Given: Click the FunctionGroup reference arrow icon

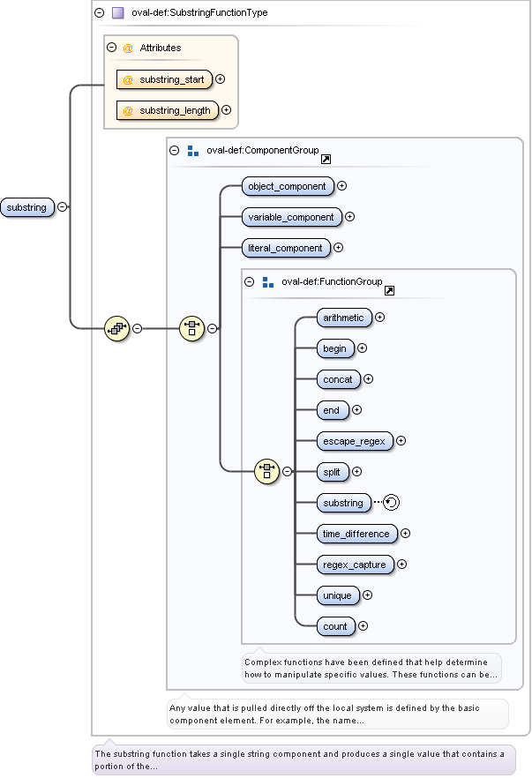Looking at the screenshot, I should (389, 290).
